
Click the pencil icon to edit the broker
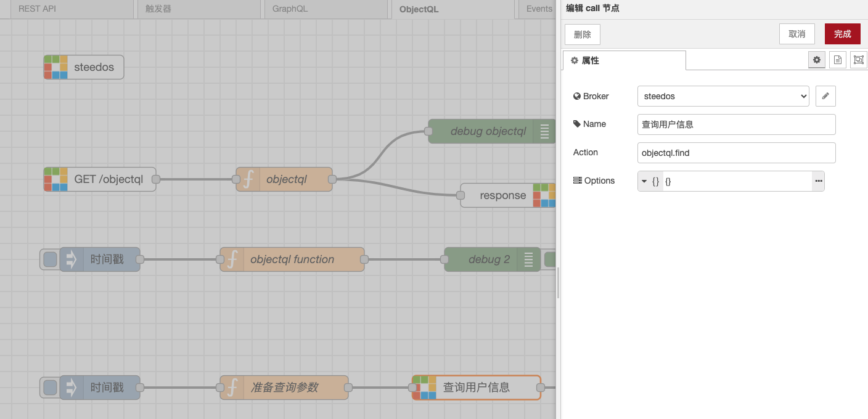(x=825, y=96)
